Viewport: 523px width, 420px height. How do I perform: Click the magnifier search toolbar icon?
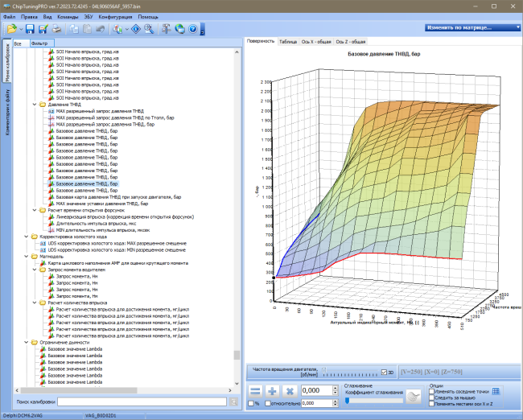point(149,29)
